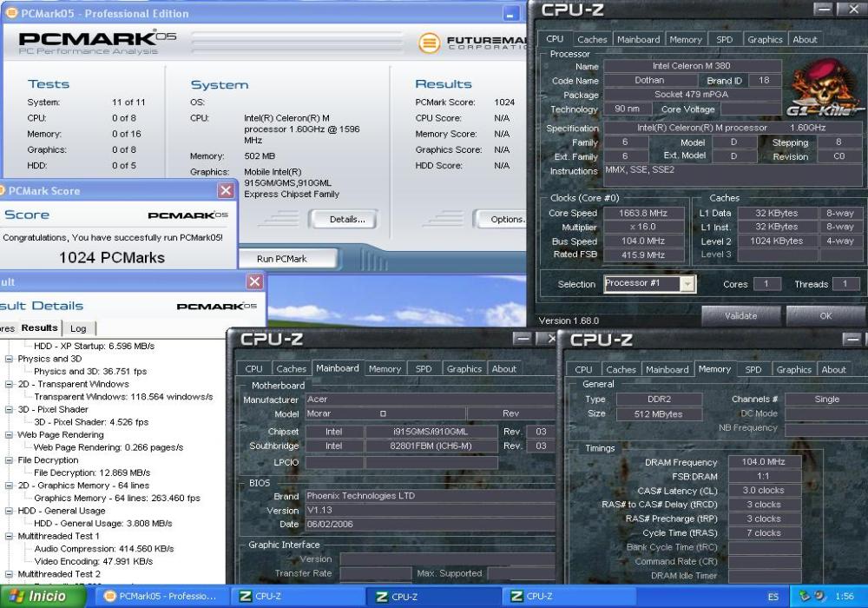Select Web Page Rendering: 0.266 pages/s row
Viewport: 868px width, 608px height.
pos(108,447)
